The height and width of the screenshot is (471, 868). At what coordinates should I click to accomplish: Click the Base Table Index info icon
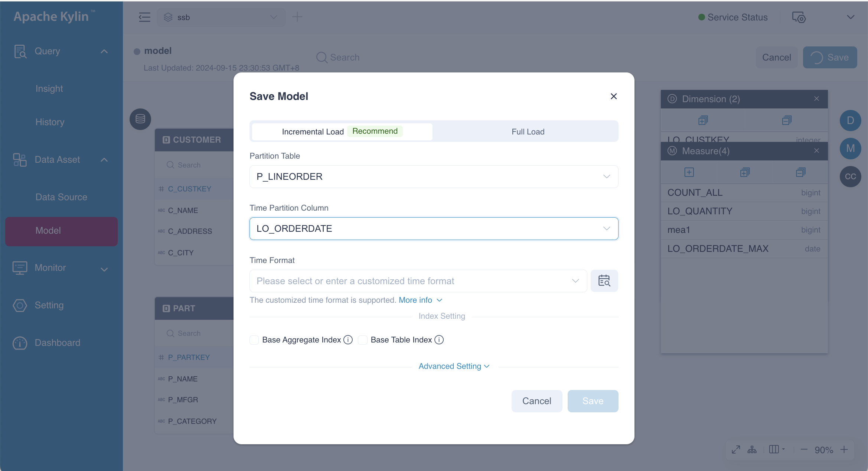coord(439,340)
